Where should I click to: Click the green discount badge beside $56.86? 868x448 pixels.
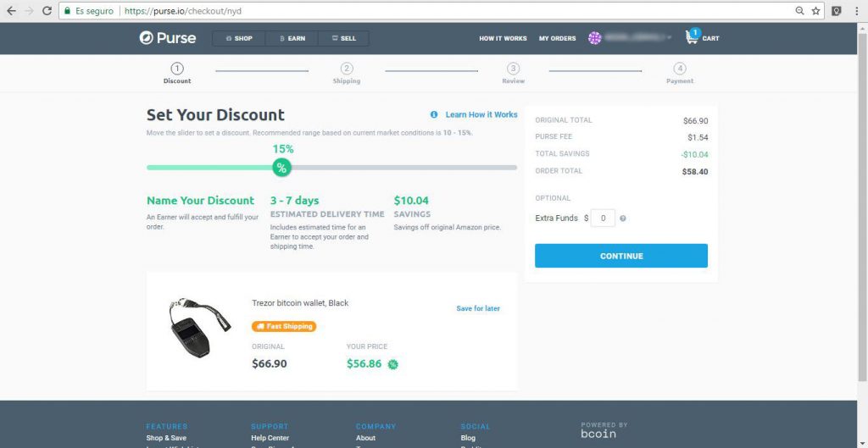tap(393, 364)
